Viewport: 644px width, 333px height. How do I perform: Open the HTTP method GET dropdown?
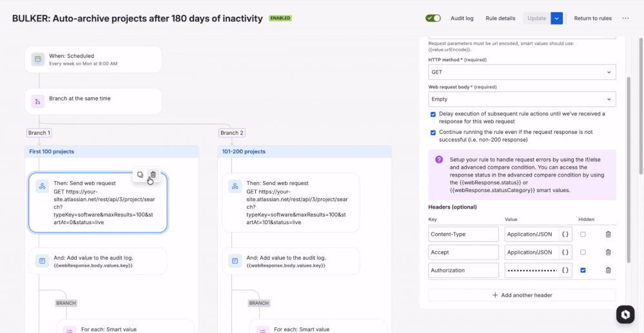[522, 72]
